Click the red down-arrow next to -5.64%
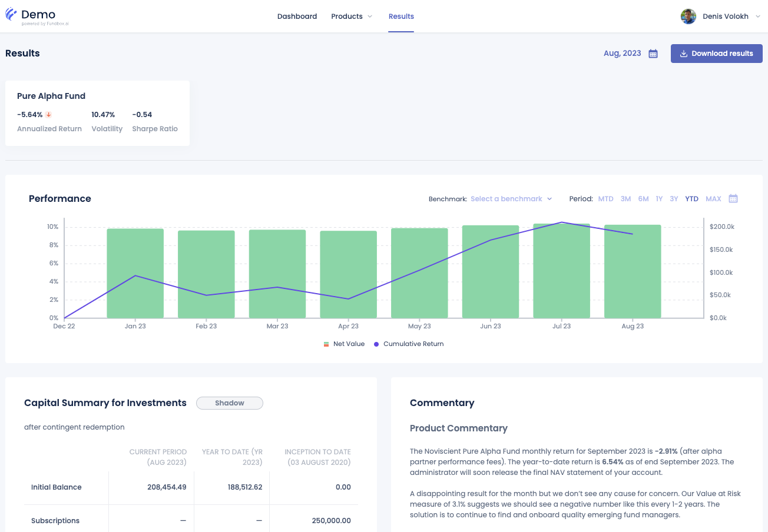The width and height of the screenshot is (768, 532). pos(49,115)
